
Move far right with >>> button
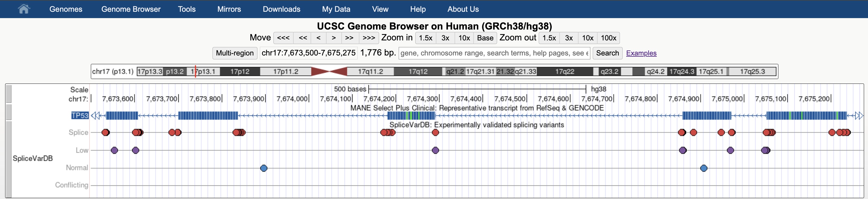369,38
